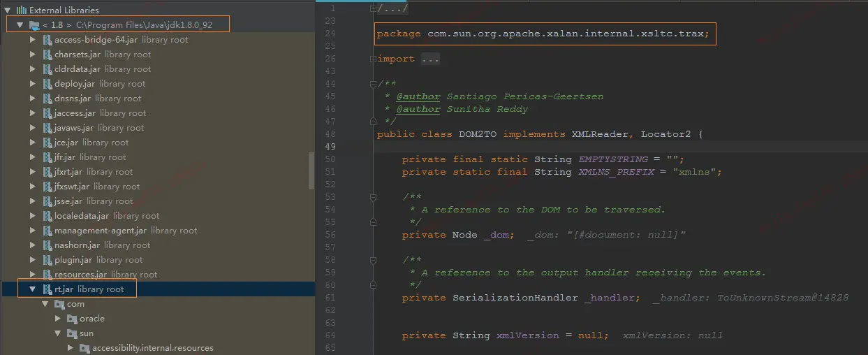Click the resources.jar library icon
The image size is (868, 355).
point(47,275)
